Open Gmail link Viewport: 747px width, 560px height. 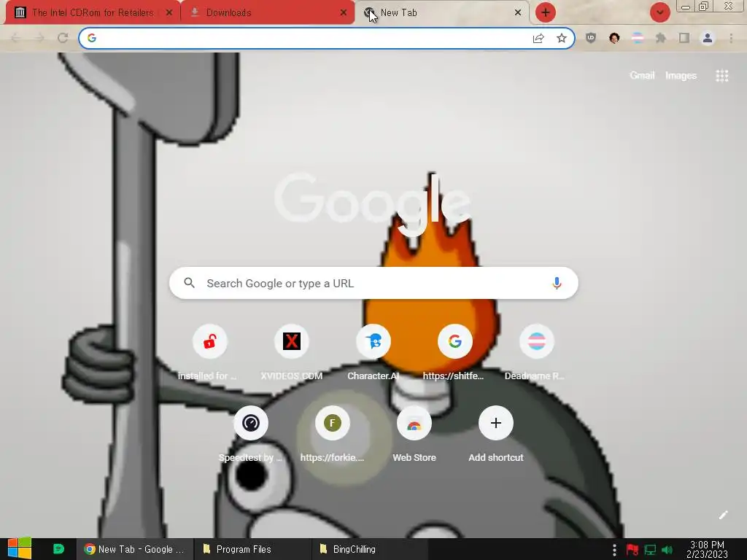click(642, 75)
